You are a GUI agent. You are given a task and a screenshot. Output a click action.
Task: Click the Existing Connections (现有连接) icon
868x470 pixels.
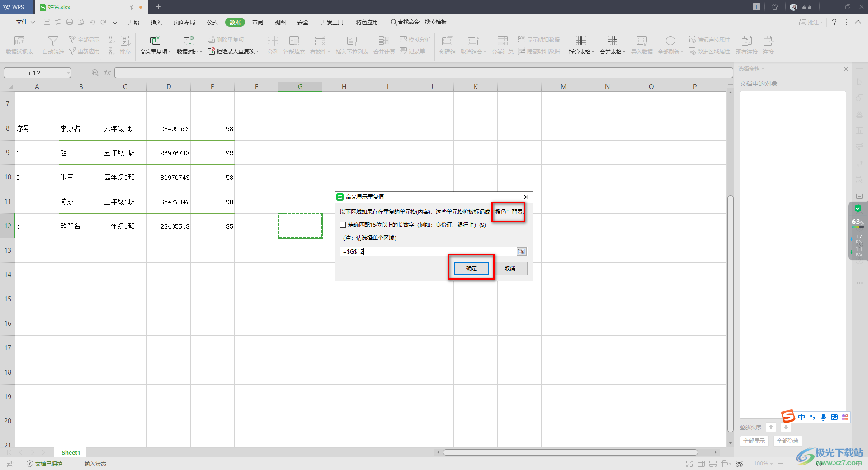coord(746,41)
